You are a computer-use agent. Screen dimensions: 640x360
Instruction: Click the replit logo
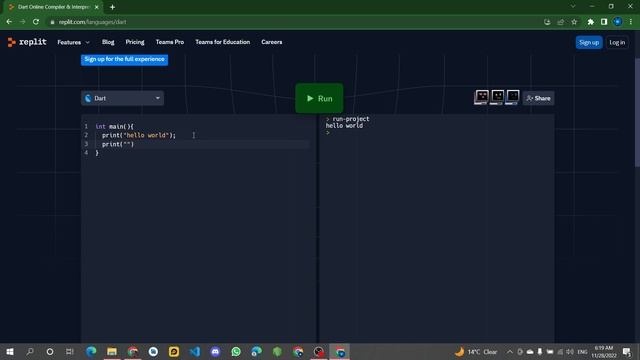27,42
